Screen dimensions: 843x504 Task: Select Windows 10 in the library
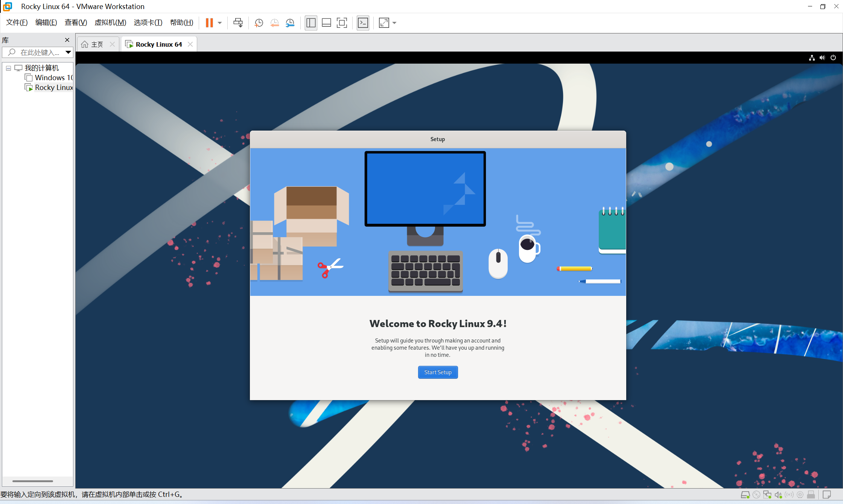(x=53, y=78)
